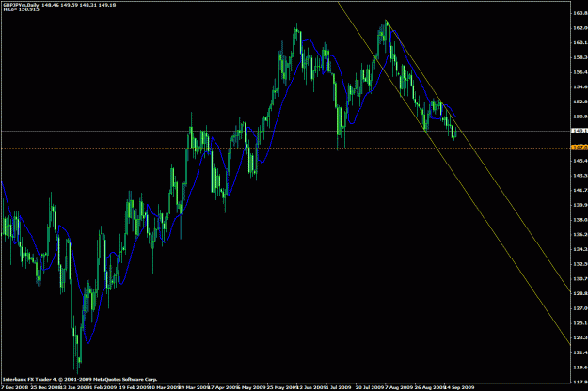Click the 121.4 price scale label
This screenshot has width=588, height=391.
(580, 352)
